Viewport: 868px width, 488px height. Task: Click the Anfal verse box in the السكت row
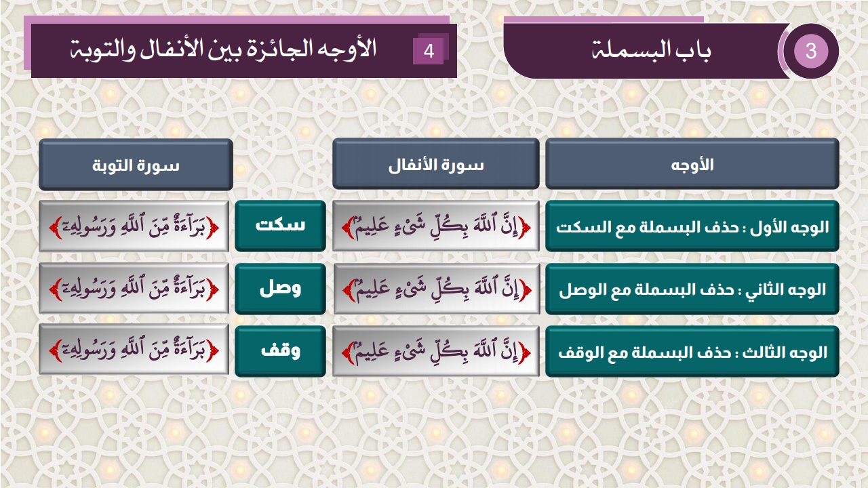coord(436,226)
